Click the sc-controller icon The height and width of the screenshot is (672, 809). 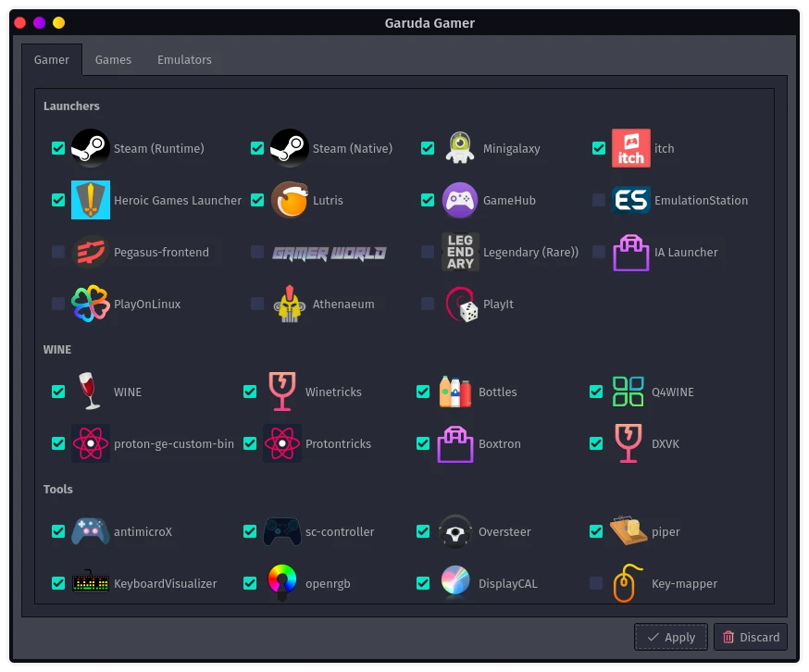click(x=281, y=531)
